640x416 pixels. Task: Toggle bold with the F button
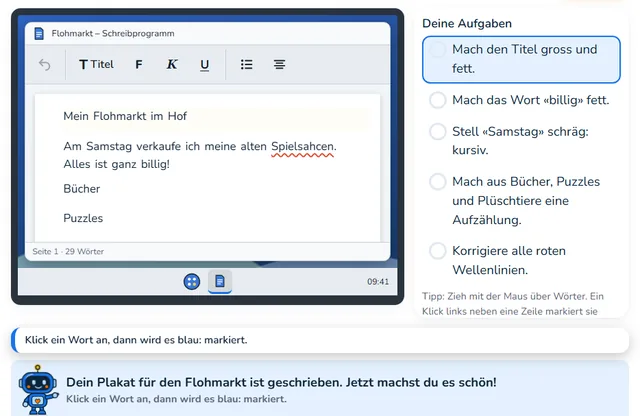pos(139,65)
